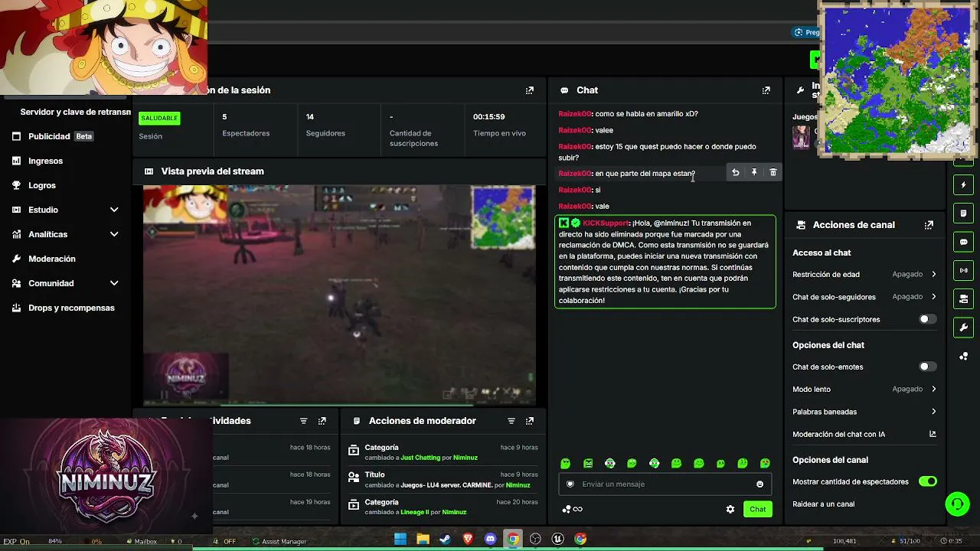Open Drops y recompensas in the sidebar
The image size is (980, 551).
tap(71, 308)
